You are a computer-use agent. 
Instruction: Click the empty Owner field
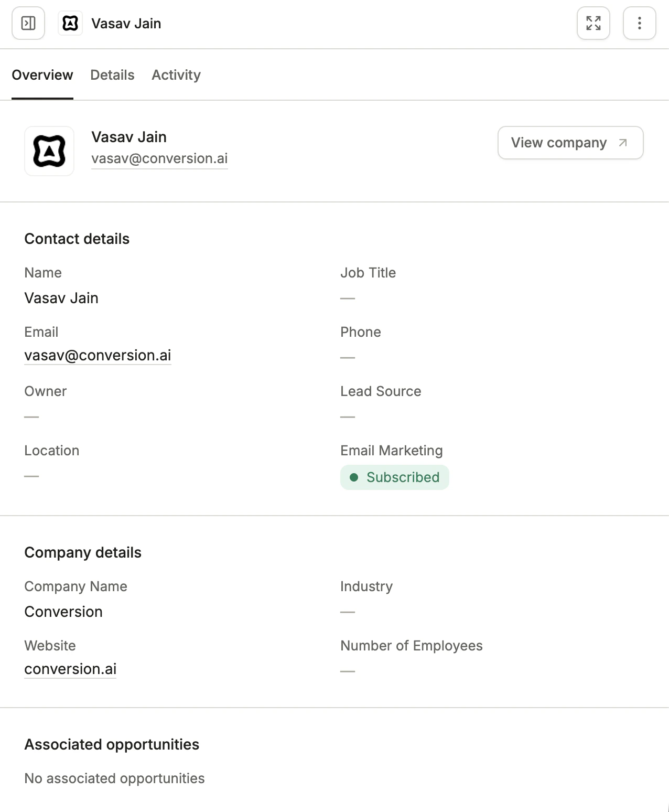coord(31,416)
